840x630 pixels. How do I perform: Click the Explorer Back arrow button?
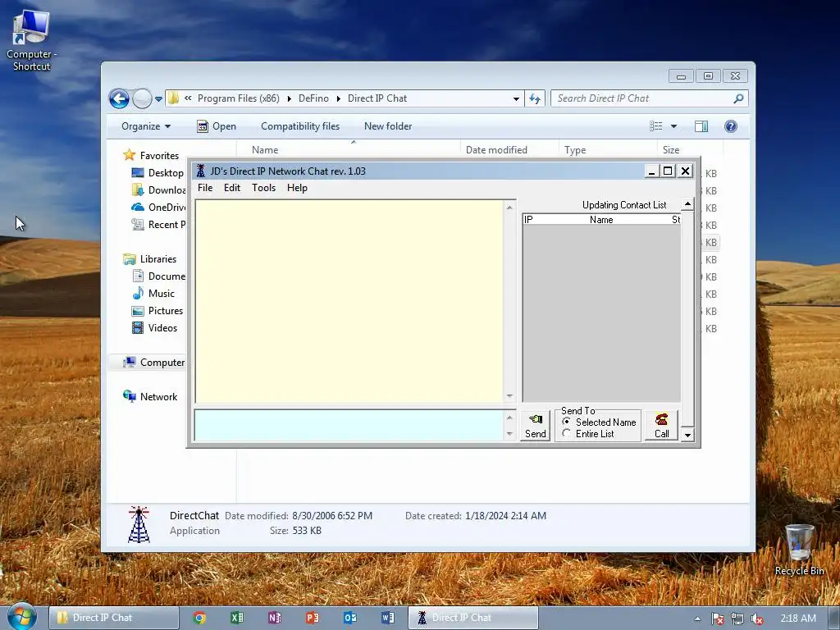(119, 98)
